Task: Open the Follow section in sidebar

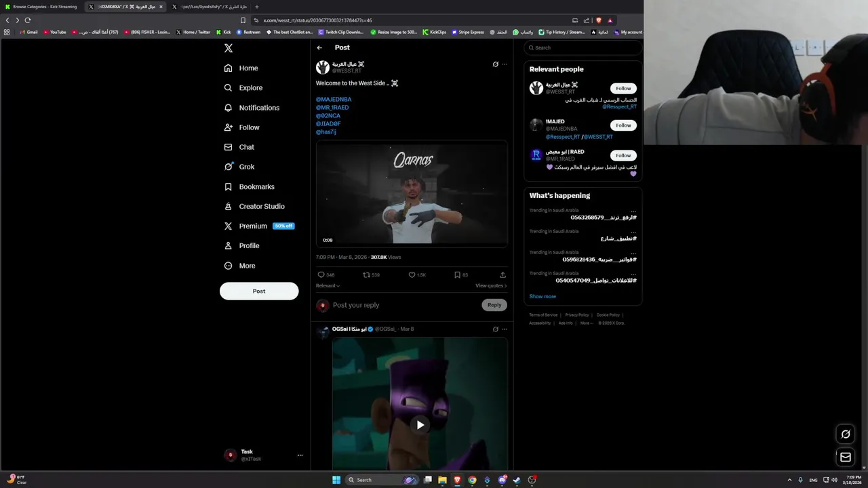Action: click(x=242, y=127)
